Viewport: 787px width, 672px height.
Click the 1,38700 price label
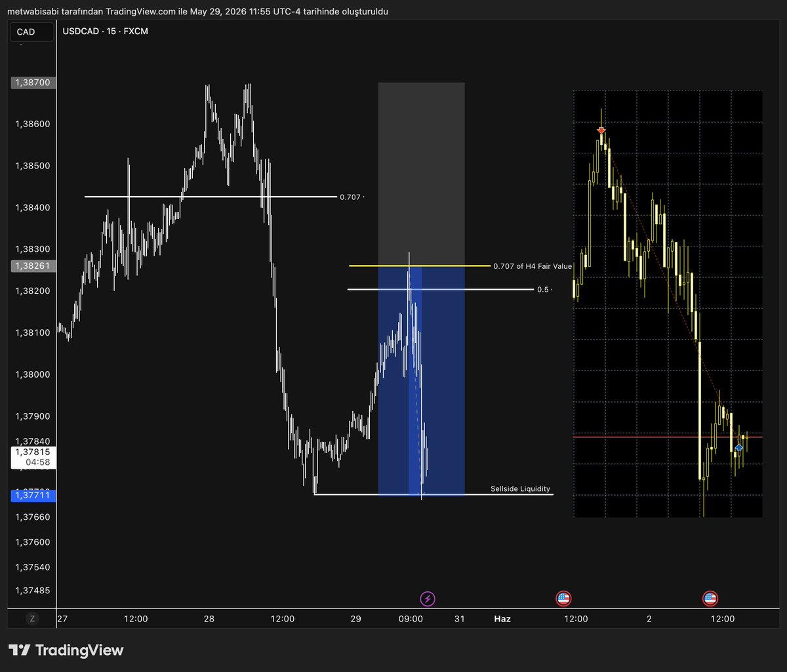(x=34, y=83)
